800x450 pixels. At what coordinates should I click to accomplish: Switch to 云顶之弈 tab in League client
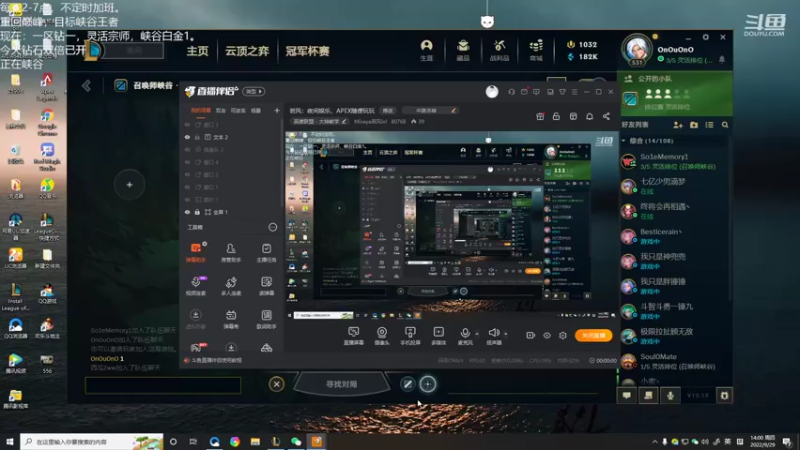tap(247, 51)
